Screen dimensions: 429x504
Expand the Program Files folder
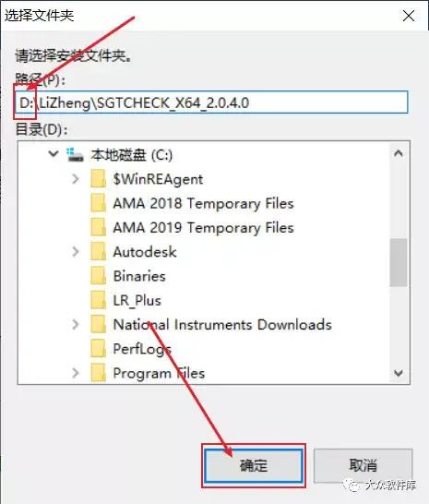point(76,373)
